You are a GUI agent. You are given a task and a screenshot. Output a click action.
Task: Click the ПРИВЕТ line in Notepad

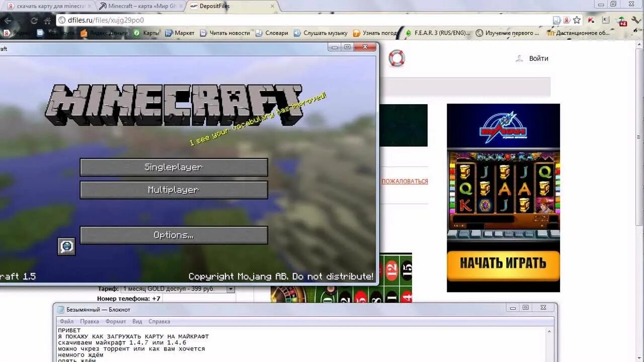[x=69, y=330]
